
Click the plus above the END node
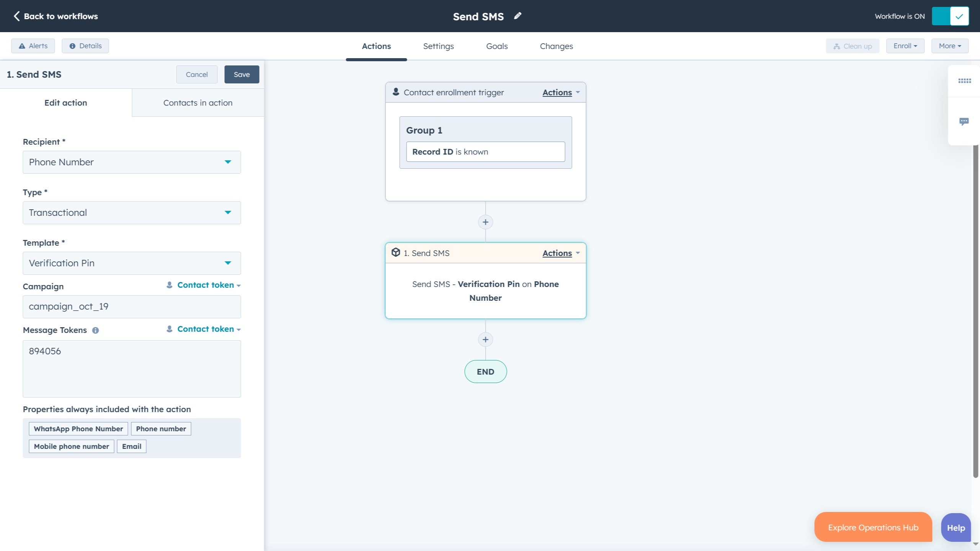click(485, 339)
